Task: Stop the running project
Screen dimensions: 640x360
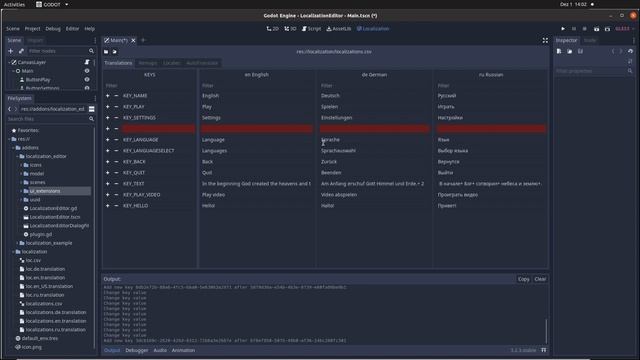Action: (584, 29)
